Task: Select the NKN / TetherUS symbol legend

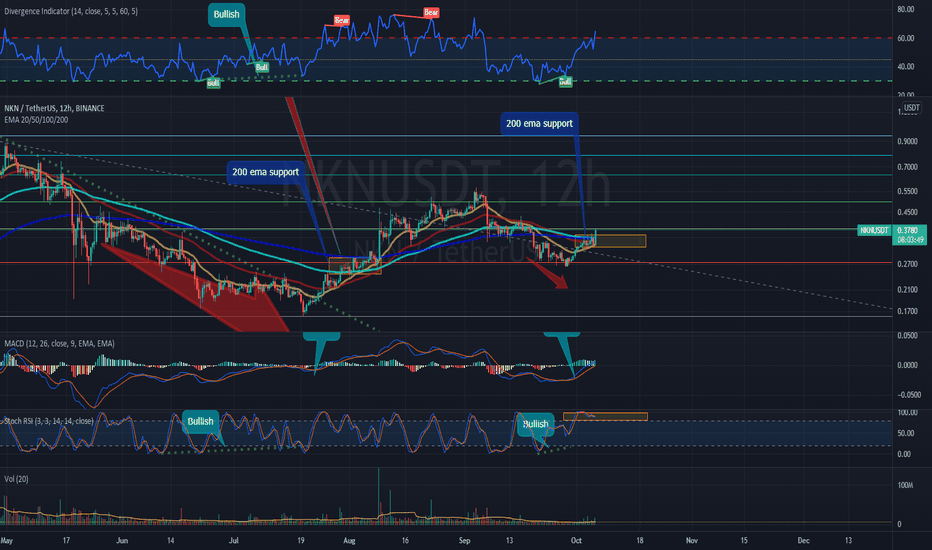Action: (54, 108)
